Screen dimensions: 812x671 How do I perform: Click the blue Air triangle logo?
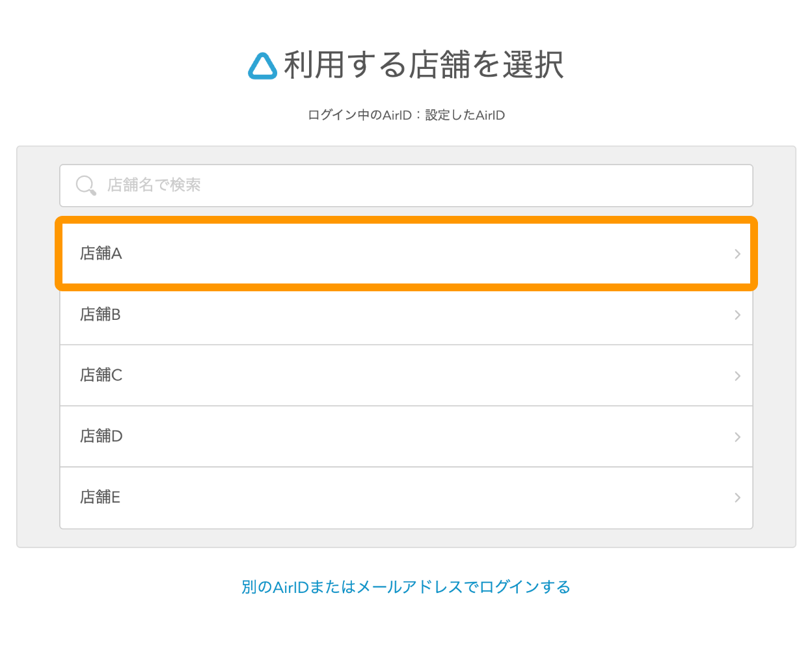point(263,66)
